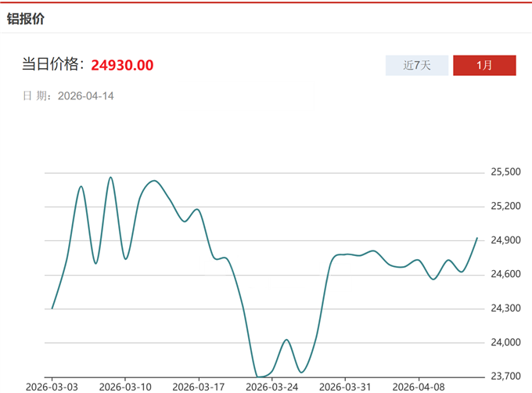This screenshot has height=393, width=532.
Task: Click the 24,000 y-axis value
Action: click(505, 343)
